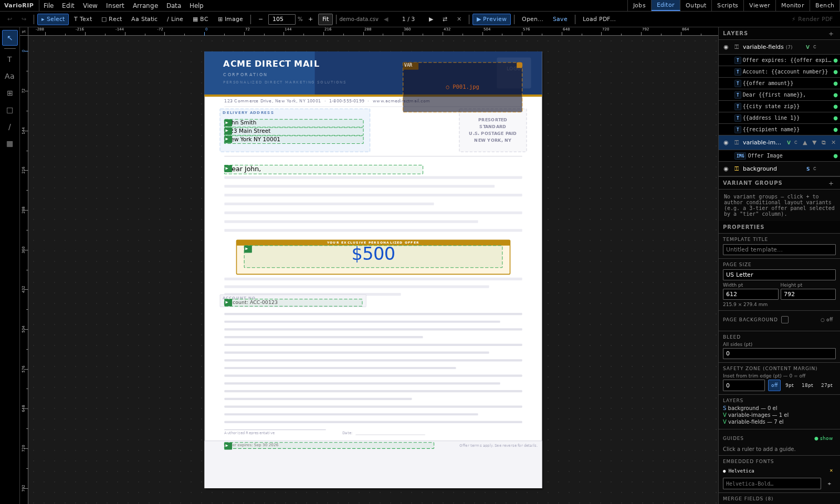Toggle the S type flag on the background layer
Screen dimensions: 840x504
coord(808,169)
